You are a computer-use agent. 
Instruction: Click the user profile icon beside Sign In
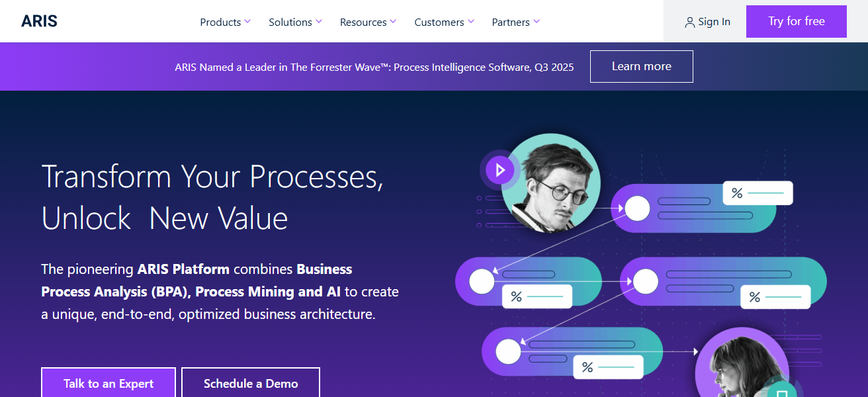click(x=690, y=22)
